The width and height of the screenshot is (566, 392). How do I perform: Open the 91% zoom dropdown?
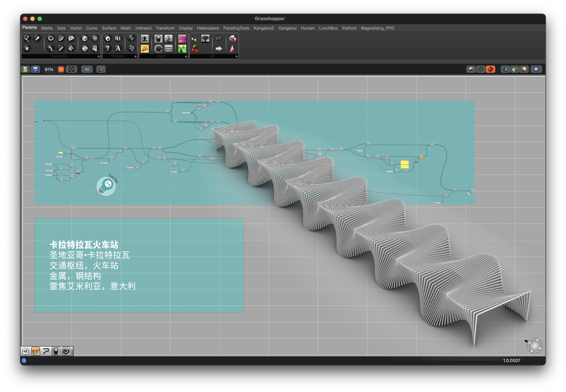61,69
